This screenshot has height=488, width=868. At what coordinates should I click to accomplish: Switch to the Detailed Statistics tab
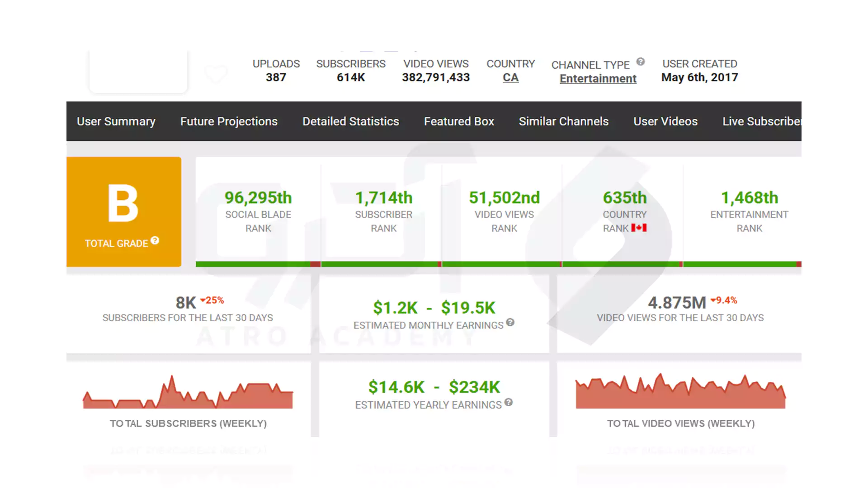tap(351, 122)
